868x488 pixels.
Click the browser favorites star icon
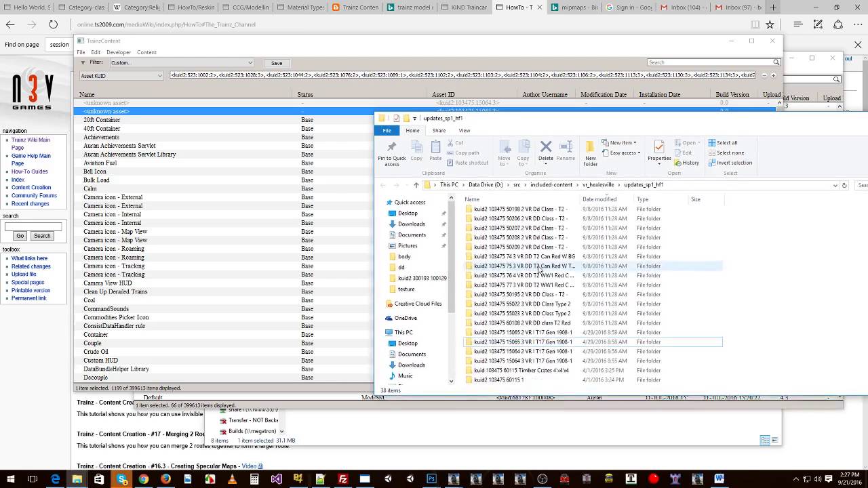pos(770,24)
